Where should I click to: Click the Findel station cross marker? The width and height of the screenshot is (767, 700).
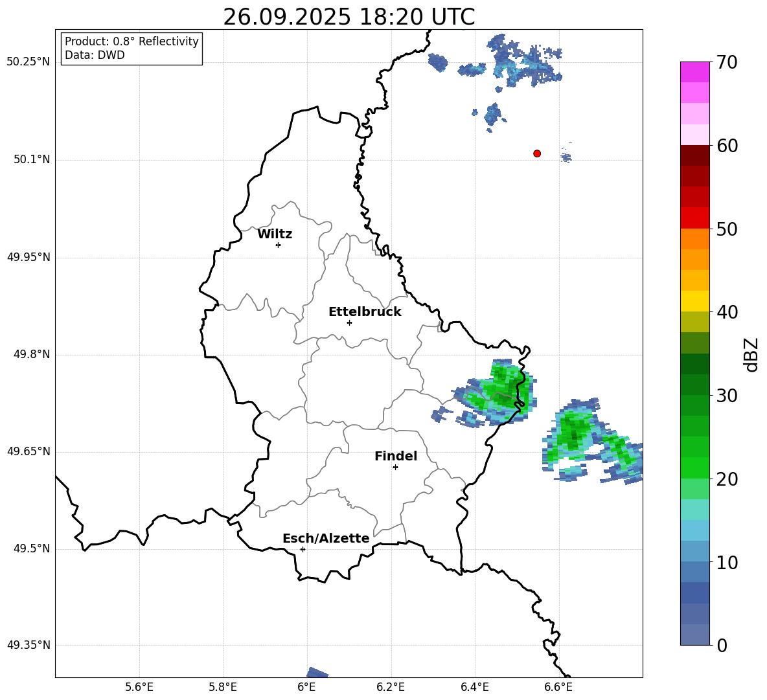click(395, 467)
